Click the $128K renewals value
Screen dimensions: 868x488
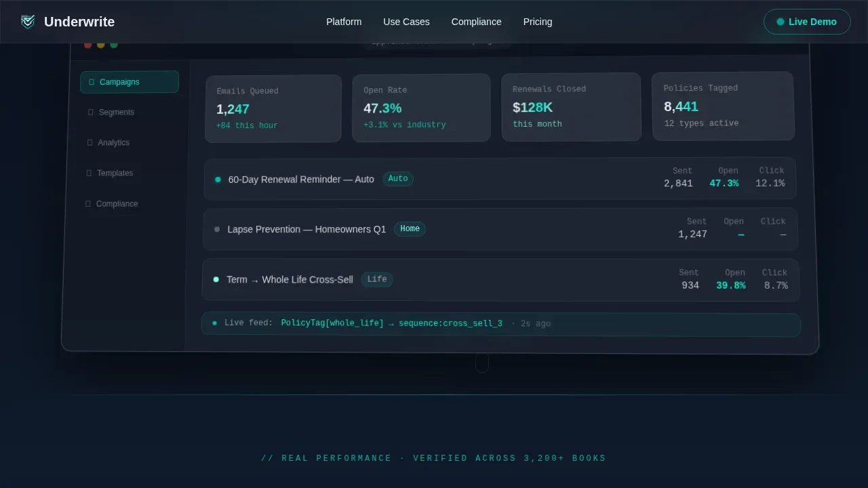(x=532, y=108)
